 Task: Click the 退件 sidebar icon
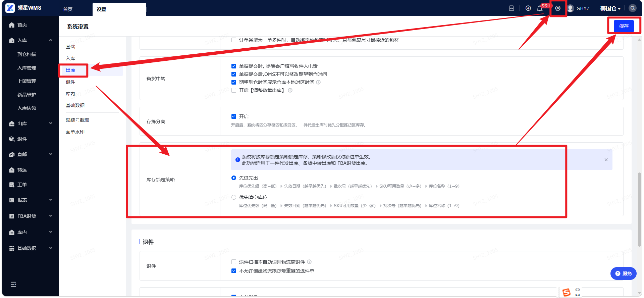[x=12, y=139]
